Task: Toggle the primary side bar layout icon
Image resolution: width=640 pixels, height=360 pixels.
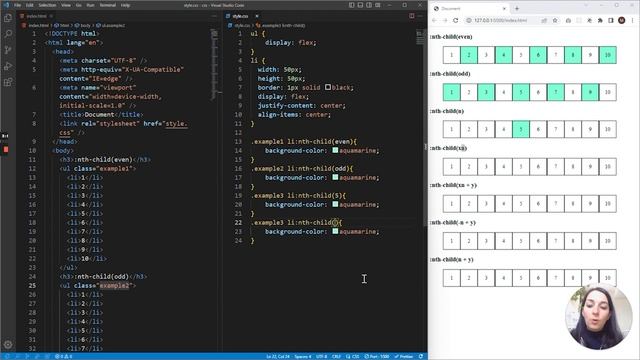Action: pyautogui.click(x=351, y=5)
